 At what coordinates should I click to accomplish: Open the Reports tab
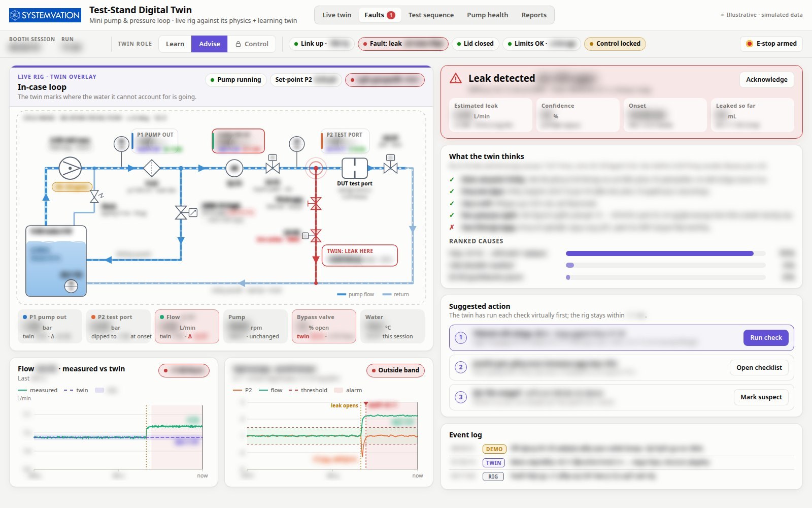[x=534, y=15]
